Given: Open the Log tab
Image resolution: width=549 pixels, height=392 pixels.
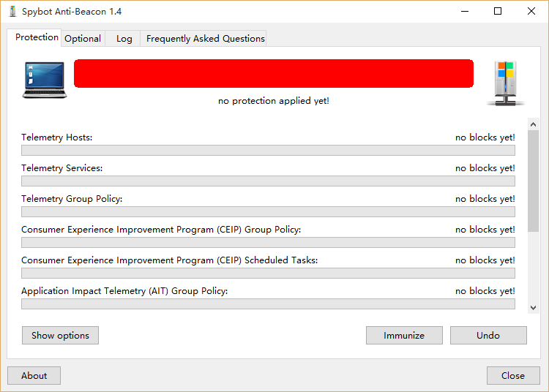Looking at the screenshot, I should 124,39.
